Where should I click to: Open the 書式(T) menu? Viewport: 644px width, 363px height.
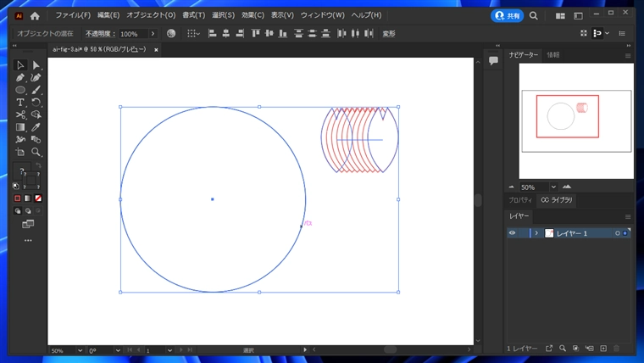point(193,15)
